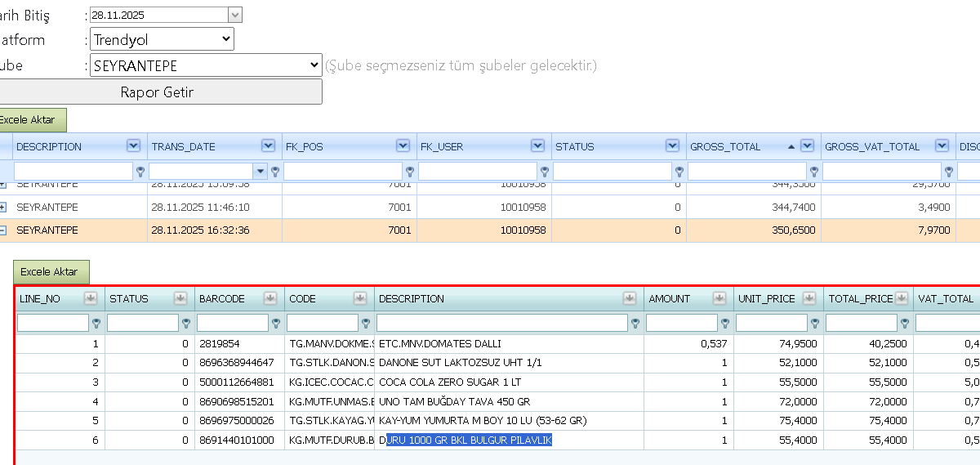Screen dimensions: 980x465
Task: Open BARCODE column header filter menu
Action: (x=270, y=298)
